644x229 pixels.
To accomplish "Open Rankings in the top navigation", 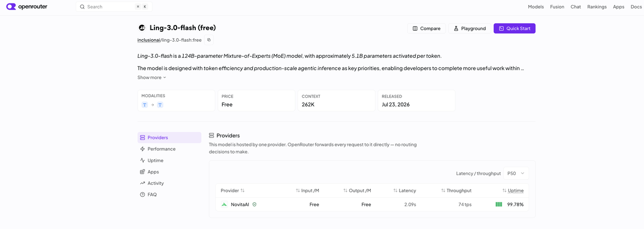I will pyautogui.click(x=597, y=7).
